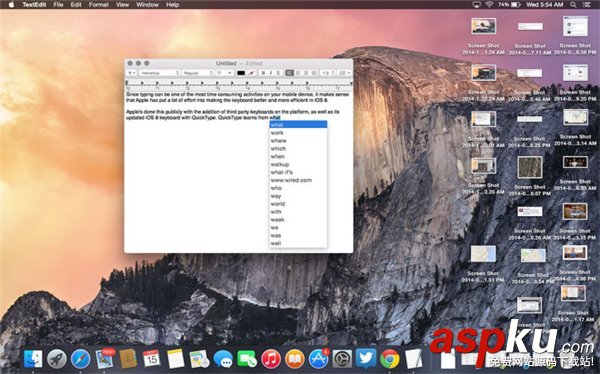Open Notes from the Dock
Viewport: 600px width, 374px height.
tap(176, 359)
